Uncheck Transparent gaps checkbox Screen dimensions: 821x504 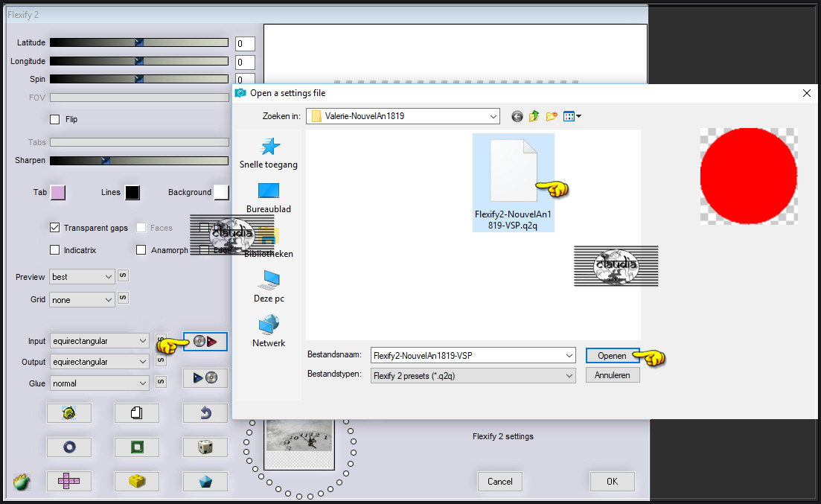click(x=54, y=227)
